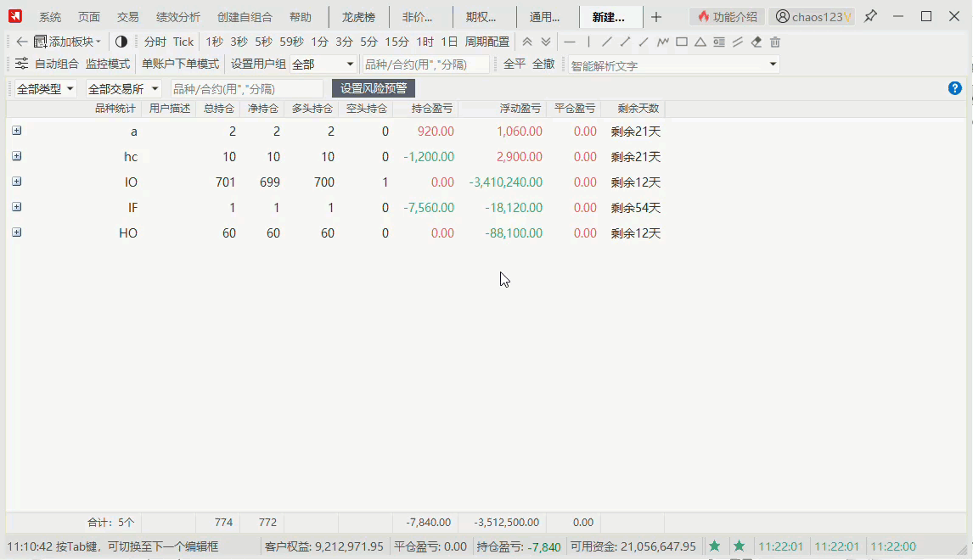Open help via the question mark icon
973x560 pixels.
[954, 87]
